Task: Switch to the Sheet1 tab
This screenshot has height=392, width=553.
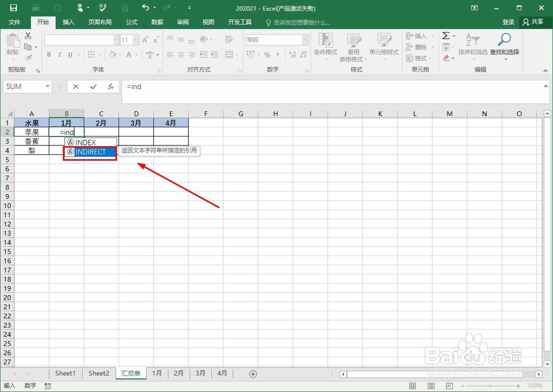Action: pos(65,373)
